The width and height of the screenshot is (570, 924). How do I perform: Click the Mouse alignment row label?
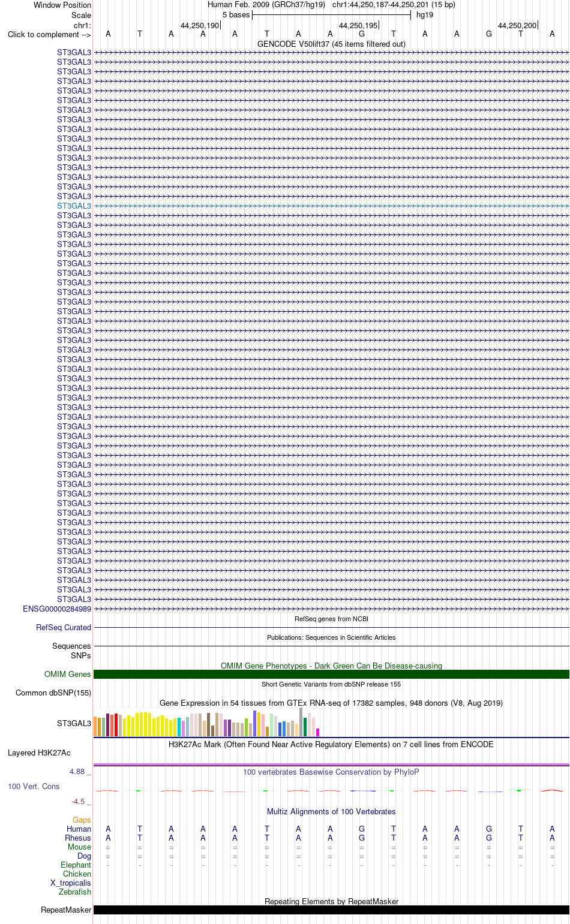pos(80,847)
